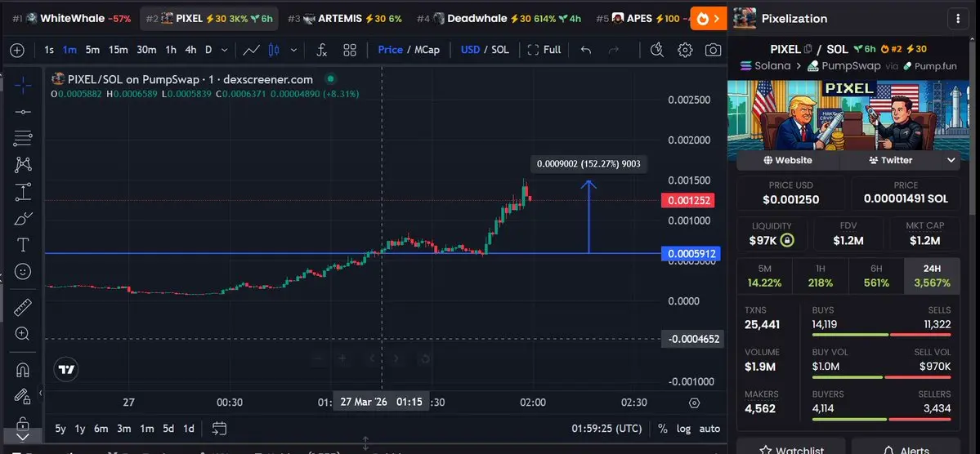980x454 pixels.
Task: Select the 1m timeframe in the top toolbar
Action: click(x=69, y=50)
